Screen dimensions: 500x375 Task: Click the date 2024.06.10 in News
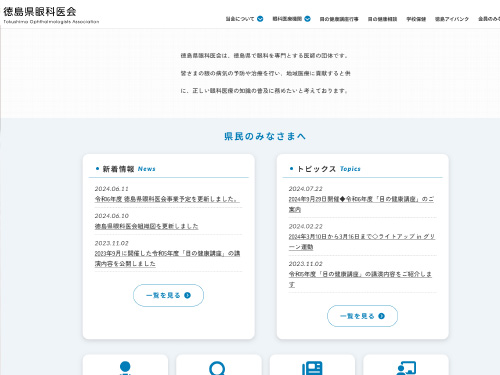click(x=112, y=216)
